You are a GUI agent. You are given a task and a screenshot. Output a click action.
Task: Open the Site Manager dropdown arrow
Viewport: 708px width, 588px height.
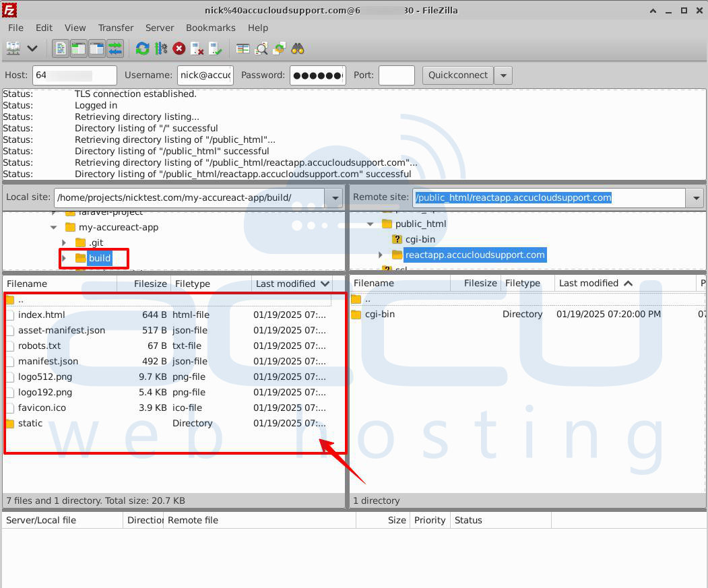32,48
